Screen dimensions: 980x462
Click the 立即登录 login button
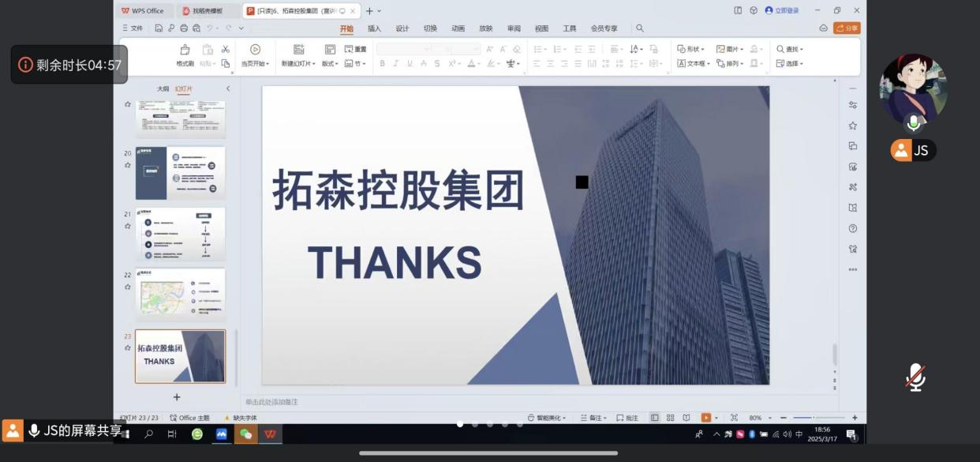pyautogui.click(x=781, y=10)
